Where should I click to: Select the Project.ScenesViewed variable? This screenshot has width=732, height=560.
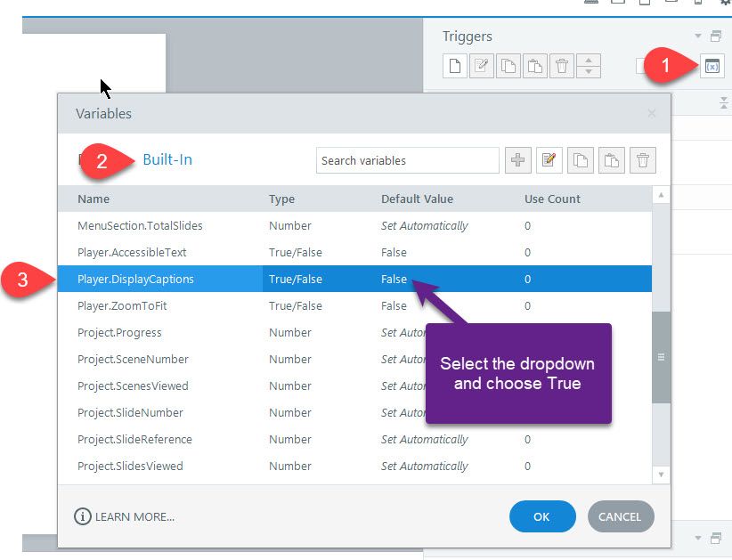(354, 386)
